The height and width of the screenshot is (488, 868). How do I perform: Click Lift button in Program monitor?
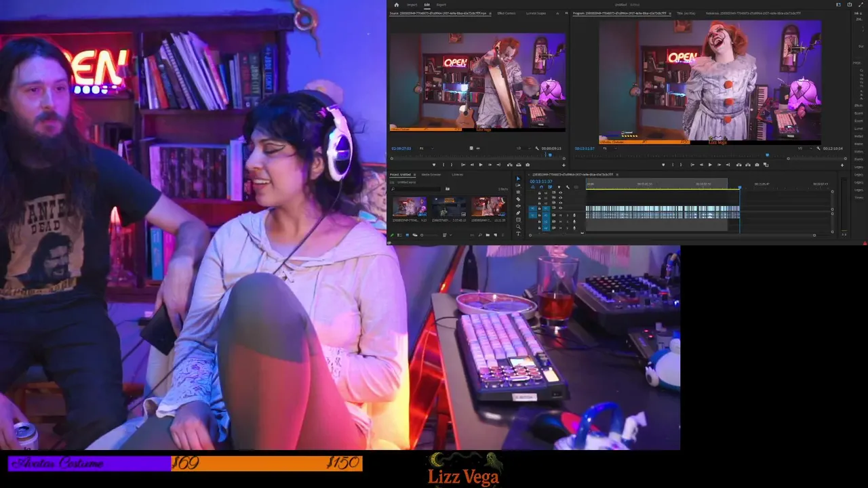click(x=738, y=165)
